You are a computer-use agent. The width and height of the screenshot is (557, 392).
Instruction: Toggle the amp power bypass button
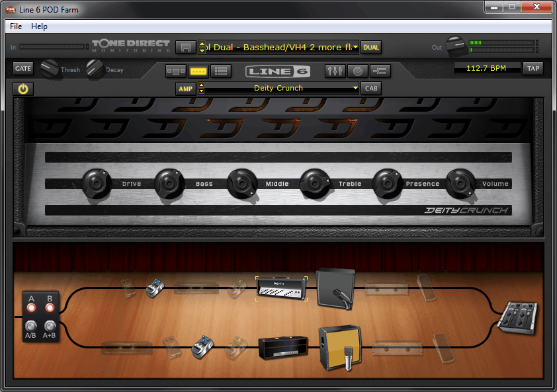click(23, 89)
